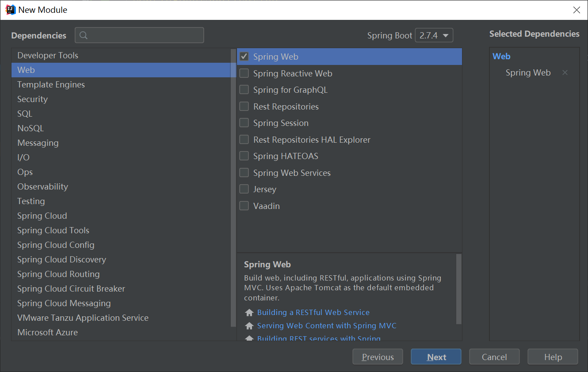Viewport: 588px width, 372px height.
Task: Open Template Engines category
Action: pos(121,84)
